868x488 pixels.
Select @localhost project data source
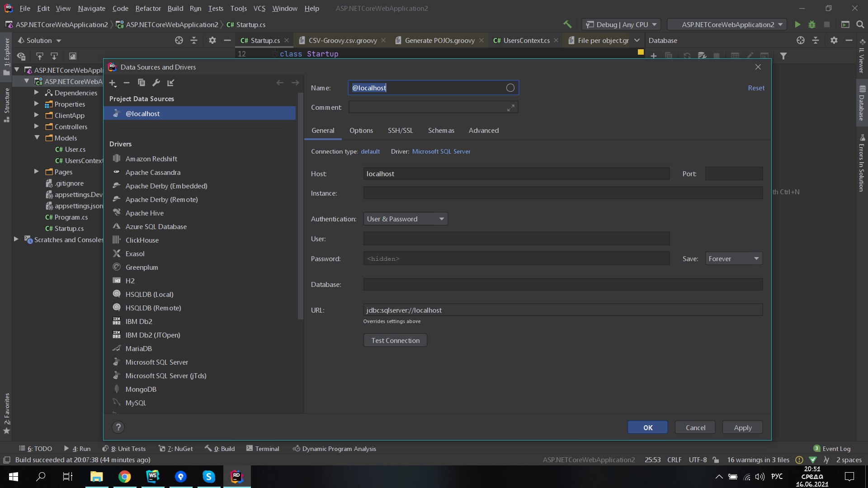coord(199,113)
